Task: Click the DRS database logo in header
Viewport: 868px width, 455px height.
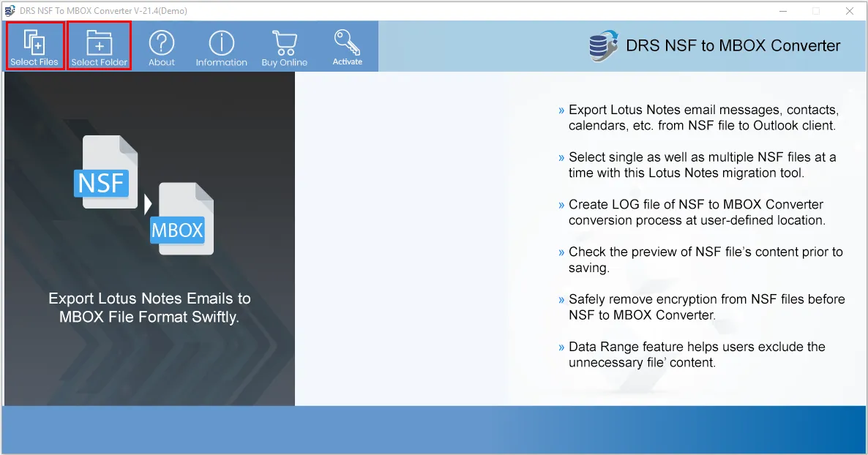Action: coord(603,45)
